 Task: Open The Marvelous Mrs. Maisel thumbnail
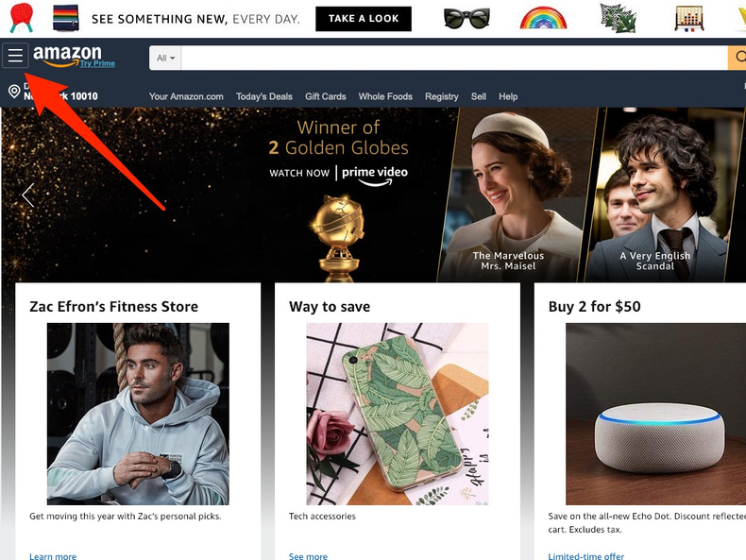point(517,195)
